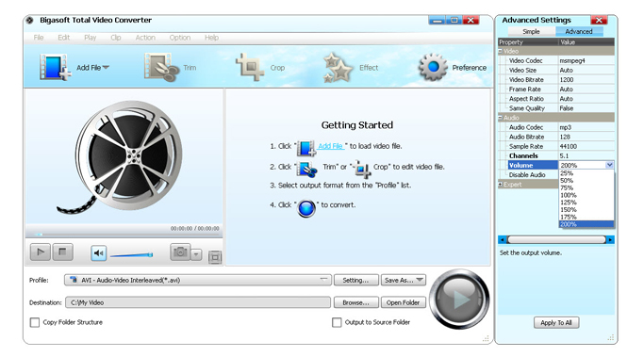Open the File menu
644x357 pixels.
tap(39, 38)
